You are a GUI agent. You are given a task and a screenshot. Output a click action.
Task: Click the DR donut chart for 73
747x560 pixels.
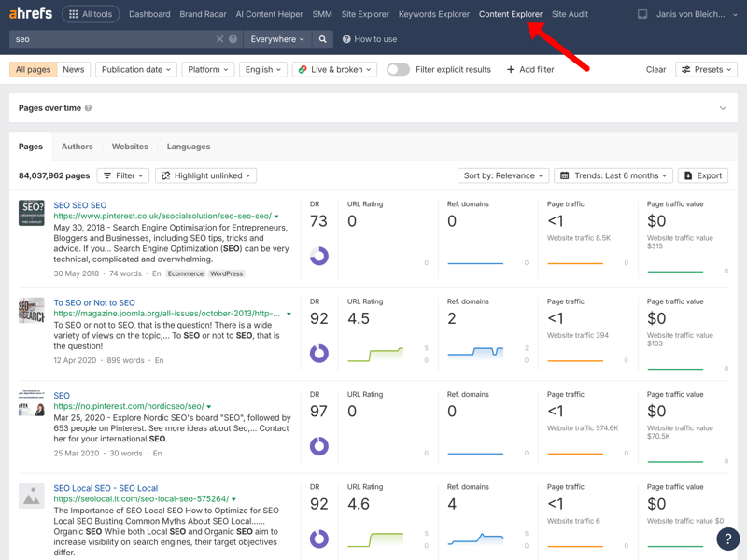319,256
